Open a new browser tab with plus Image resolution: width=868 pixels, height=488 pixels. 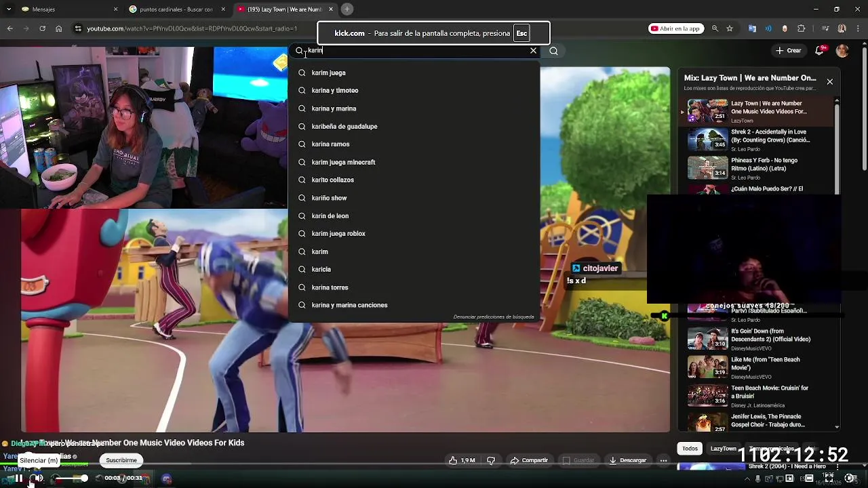tap(347, 9)
